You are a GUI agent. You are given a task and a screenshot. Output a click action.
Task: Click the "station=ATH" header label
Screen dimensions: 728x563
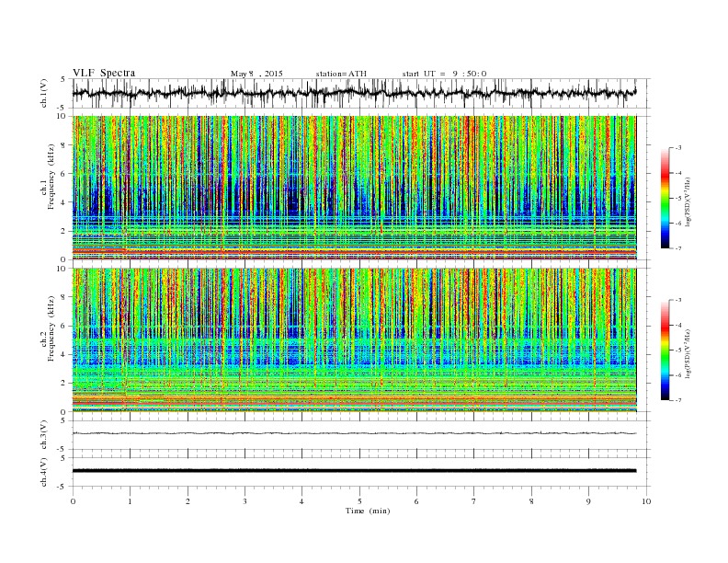[x=341, y=74]
